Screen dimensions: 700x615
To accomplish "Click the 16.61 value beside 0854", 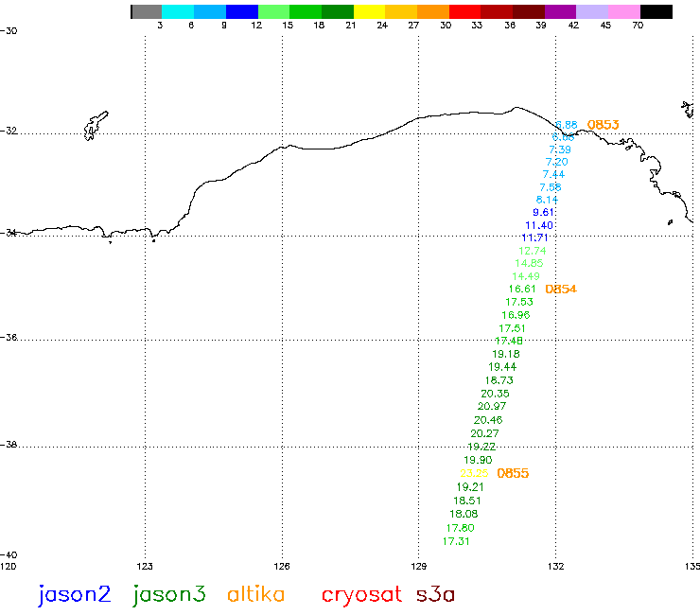I will click(x=522, y=289).
